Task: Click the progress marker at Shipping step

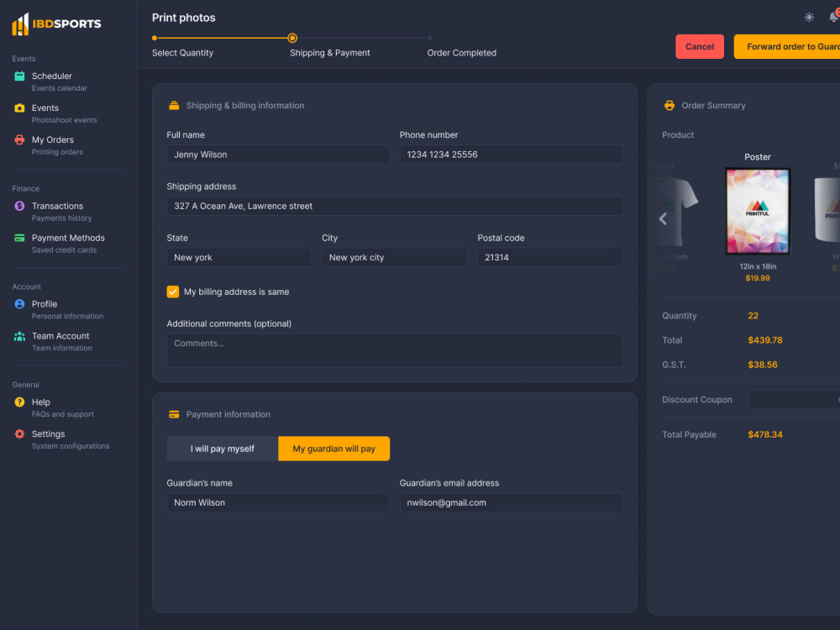Action: (x=292, y=38)
